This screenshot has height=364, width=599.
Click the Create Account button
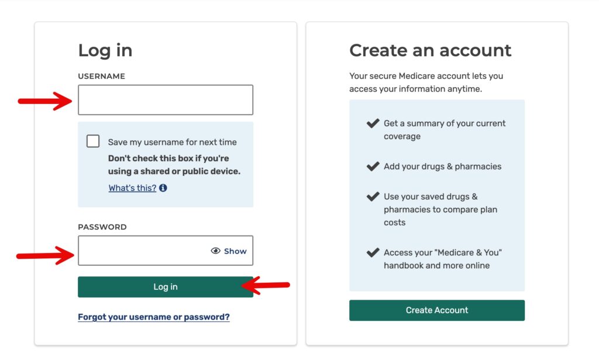click(437, 310)
